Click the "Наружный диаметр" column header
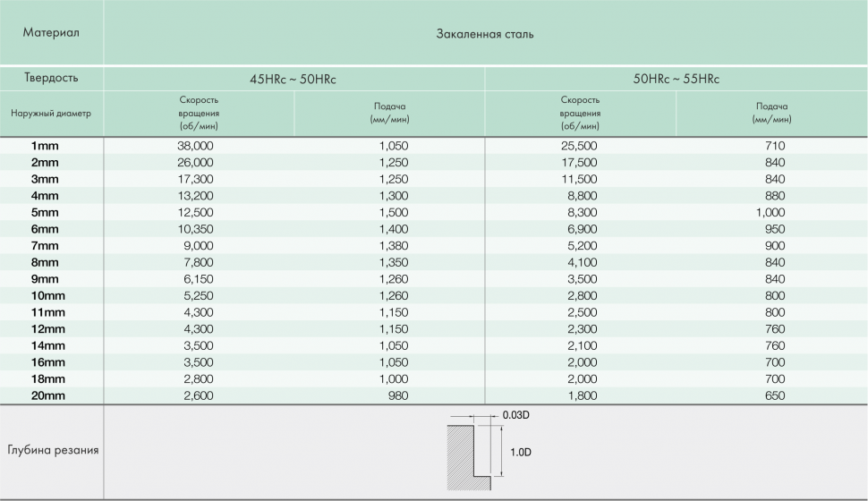Screen dimensions: 868x501 [x=51, y=114]
